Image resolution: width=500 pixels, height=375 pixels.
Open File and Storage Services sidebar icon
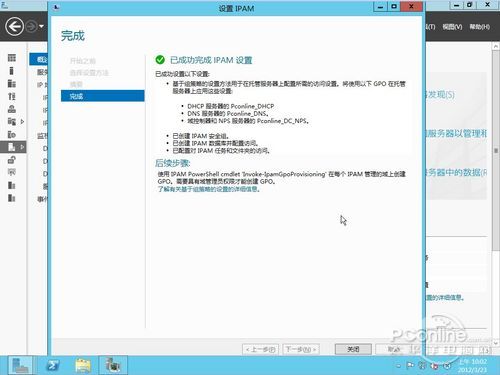[12, 122]
